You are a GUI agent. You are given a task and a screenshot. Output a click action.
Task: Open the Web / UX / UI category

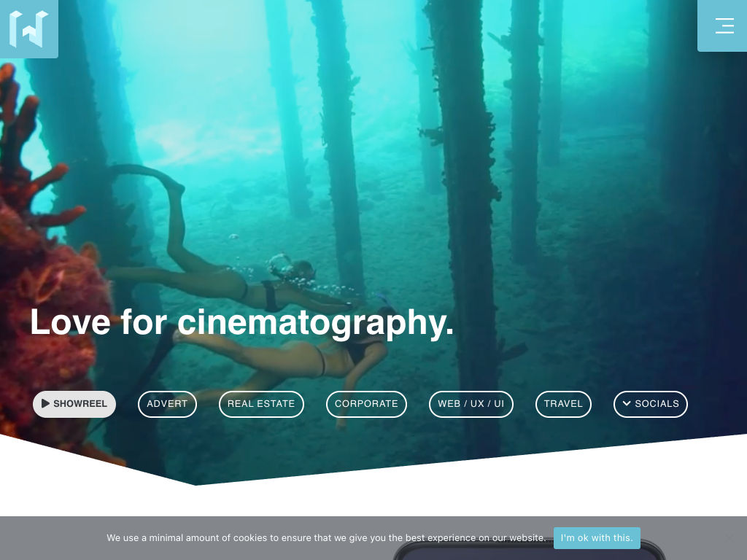(x=471, y=404)
